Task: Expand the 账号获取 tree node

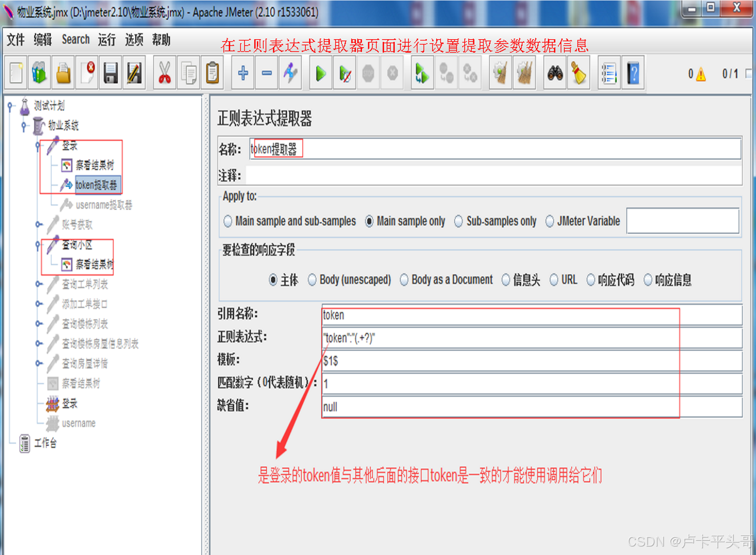Action: click(39, 225)
